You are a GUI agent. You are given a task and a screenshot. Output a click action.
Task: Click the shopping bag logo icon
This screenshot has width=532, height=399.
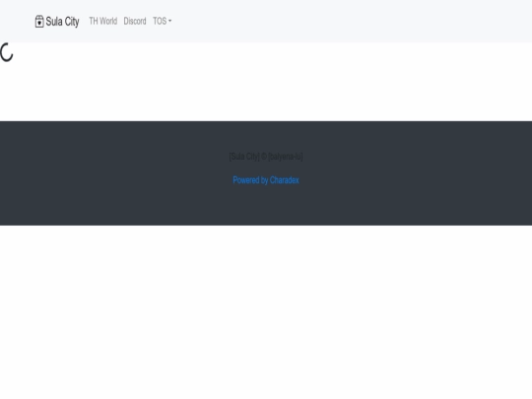tap(39, 22)
